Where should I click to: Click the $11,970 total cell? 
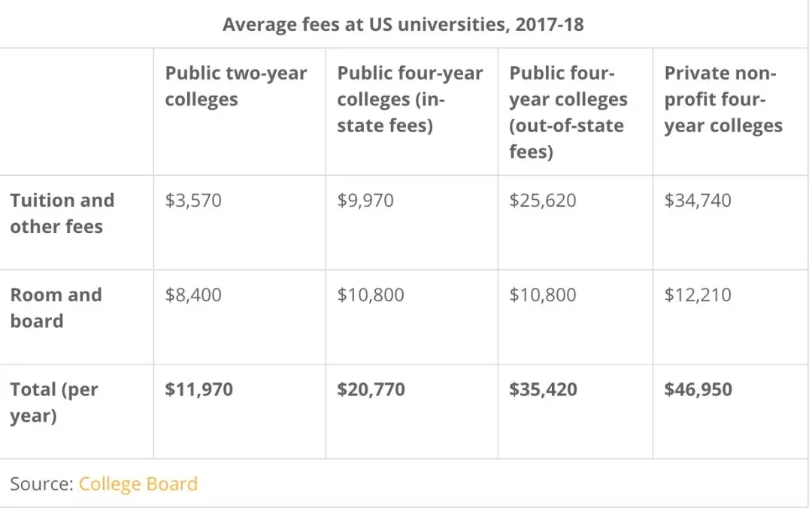(x=199, y=389)
